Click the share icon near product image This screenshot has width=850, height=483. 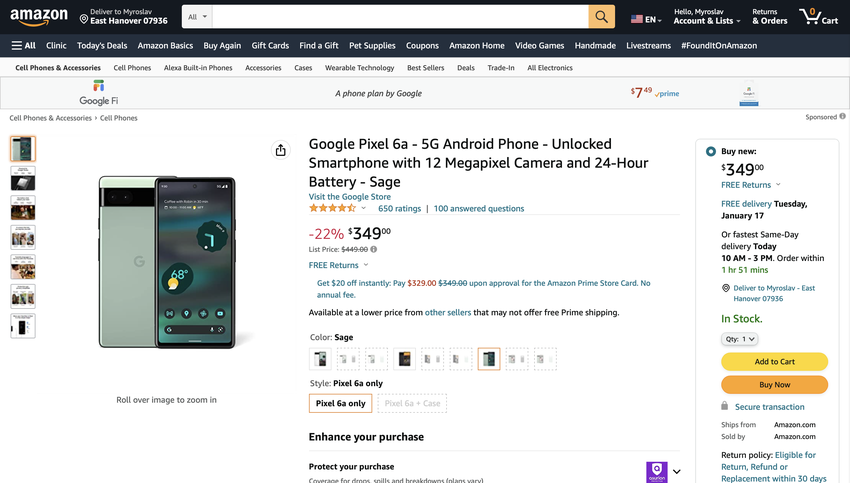281,150
